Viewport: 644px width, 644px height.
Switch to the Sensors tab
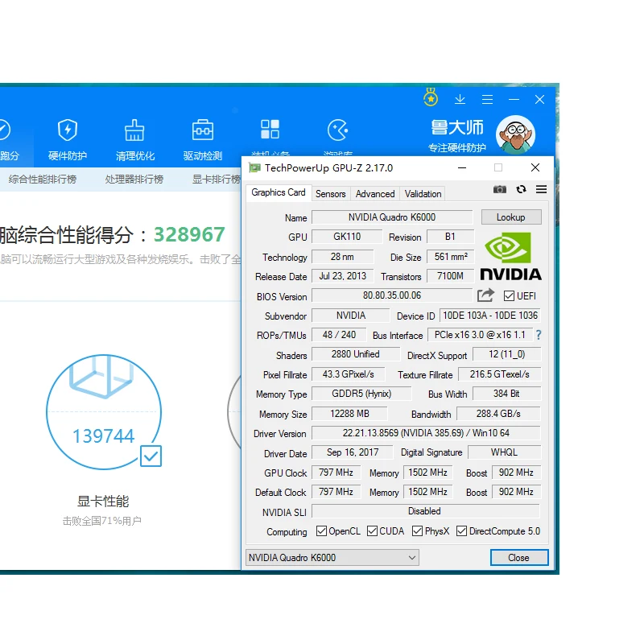tap(331, 194)
